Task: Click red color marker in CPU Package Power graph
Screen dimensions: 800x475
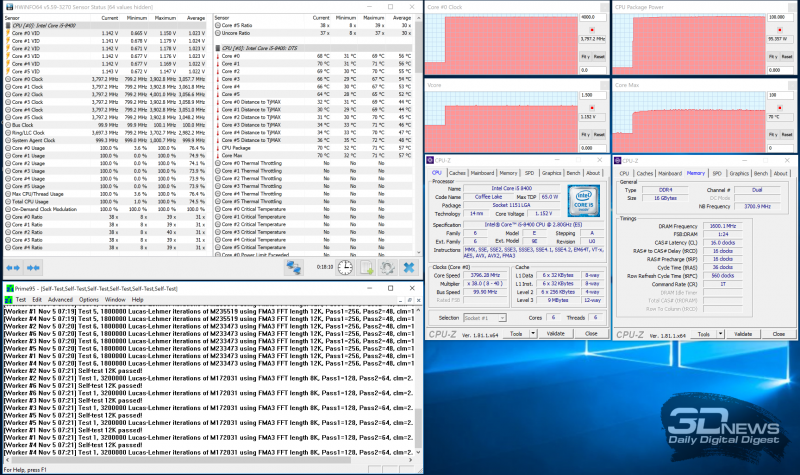Action: [780, 30]
